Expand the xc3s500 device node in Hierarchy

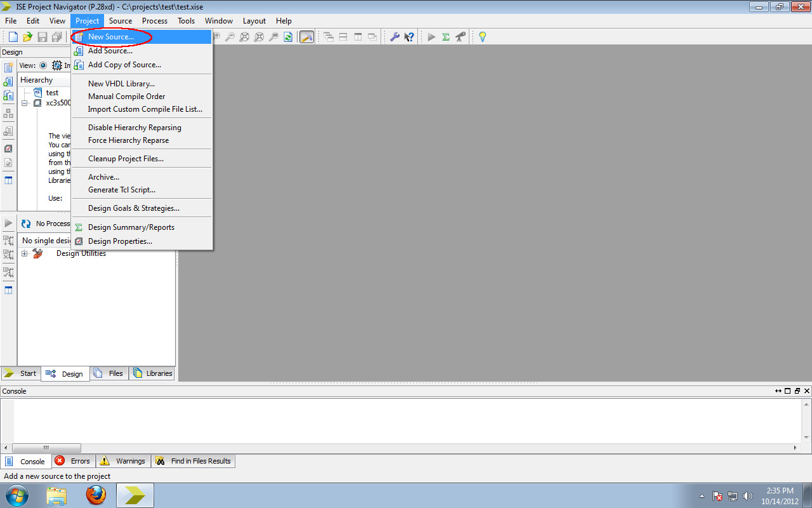pyautogui.click(x=24, y=103)
